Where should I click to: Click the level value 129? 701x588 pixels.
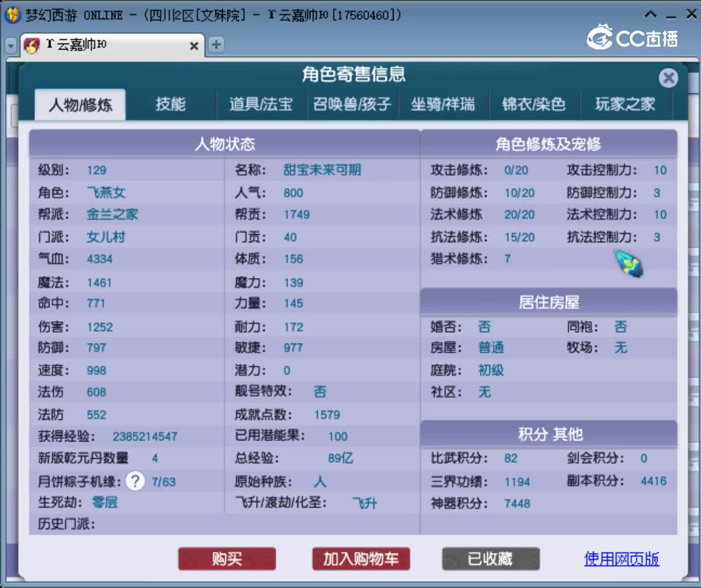96,170
